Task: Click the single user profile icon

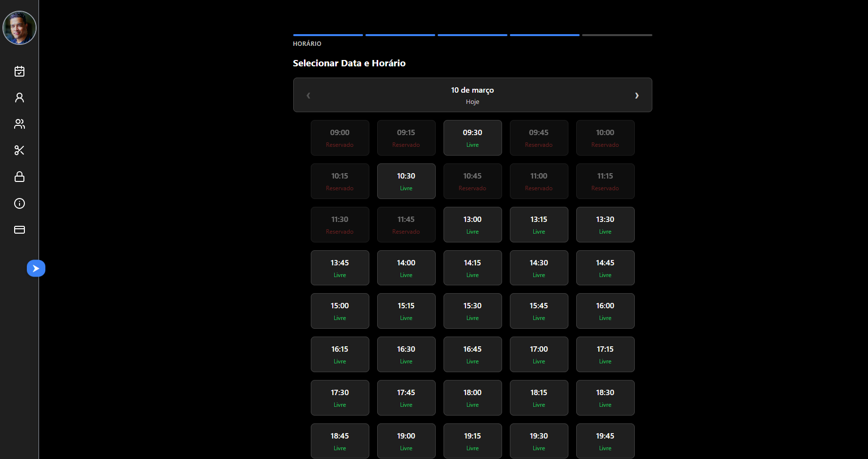Action: pyautogui.click(x=20, y=98)
